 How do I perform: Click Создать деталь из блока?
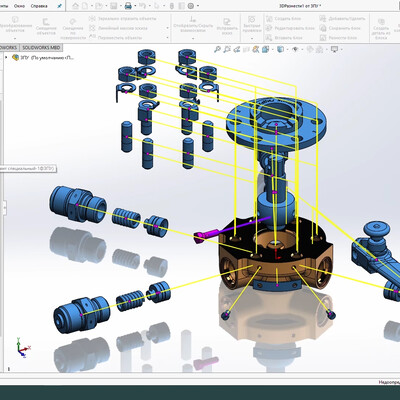point(380,29)
